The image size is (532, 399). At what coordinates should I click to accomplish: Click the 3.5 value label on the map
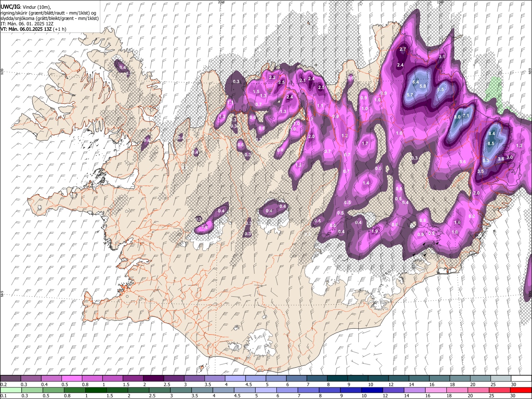point(481,171)
